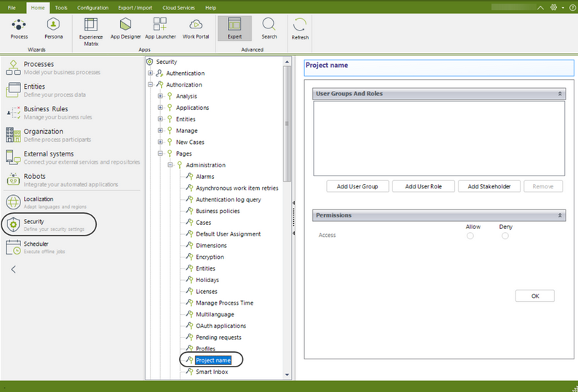Viewport: 578px width, 392px height.
Task: Click the Add User Group button
Action: tap(357, 186)
